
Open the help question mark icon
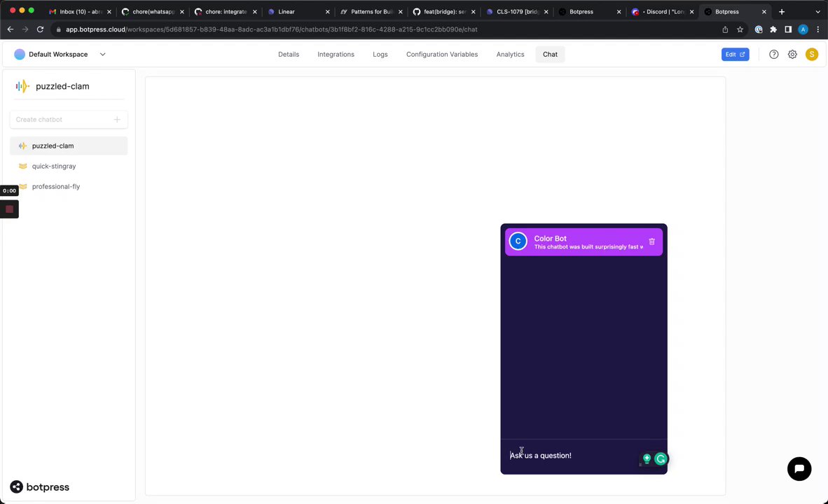773,55
